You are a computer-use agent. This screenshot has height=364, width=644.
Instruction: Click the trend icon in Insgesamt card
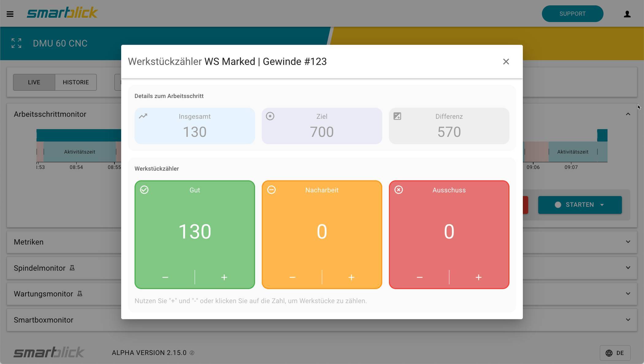(143, 116)
